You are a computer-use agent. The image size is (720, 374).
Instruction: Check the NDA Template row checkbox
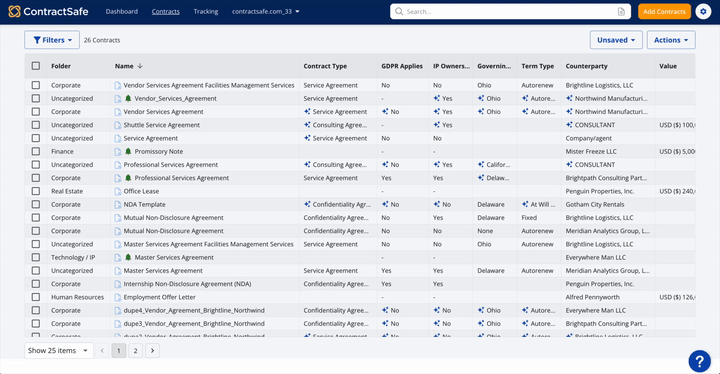(x=36, y=204)
